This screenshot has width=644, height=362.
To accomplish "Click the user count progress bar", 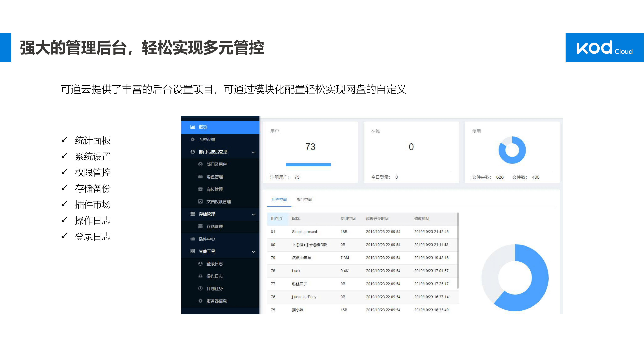I will point(308,165).
